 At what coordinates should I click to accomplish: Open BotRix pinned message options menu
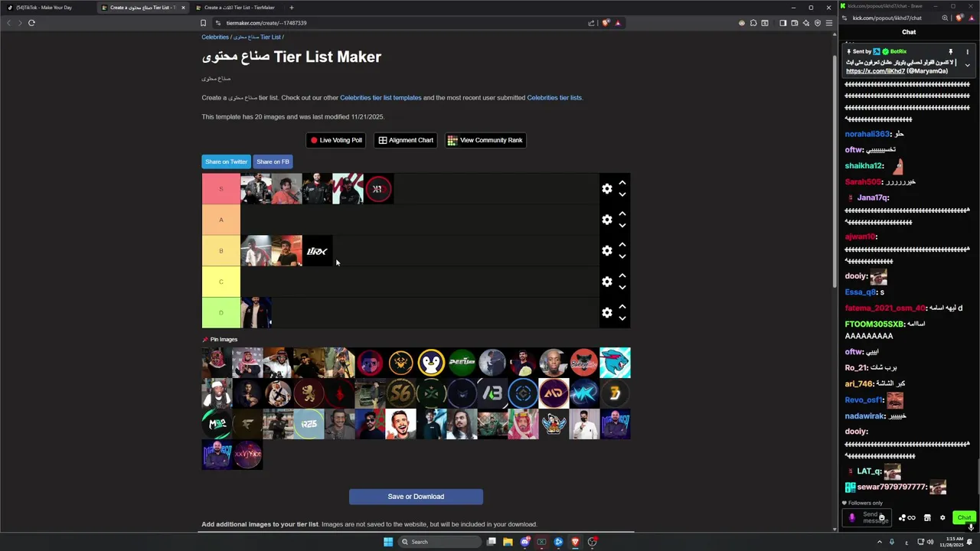967,52
